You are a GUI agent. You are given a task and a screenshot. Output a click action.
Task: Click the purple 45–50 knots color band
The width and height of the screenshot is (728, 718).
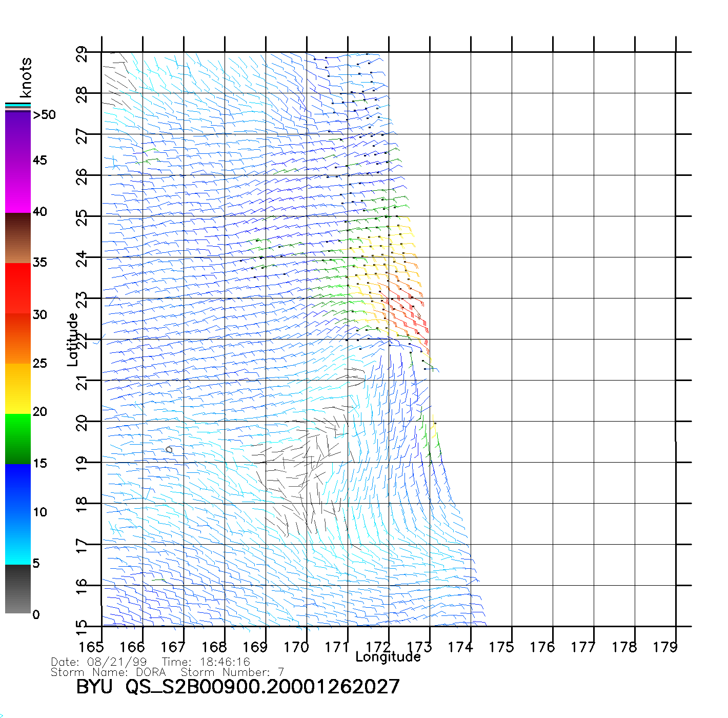tap(18, 136)
